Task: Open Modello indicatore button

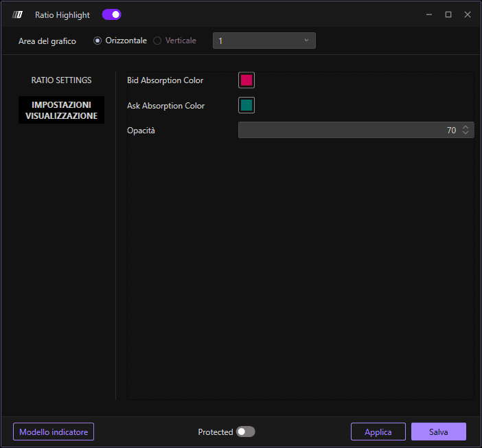Action: (54, 432)
